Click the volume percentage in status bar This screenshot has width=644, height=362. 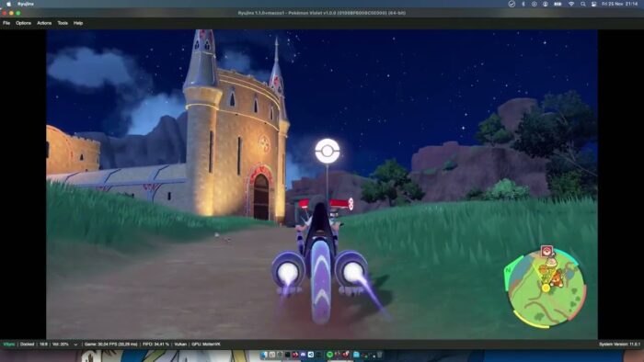(x=60, y=345)
